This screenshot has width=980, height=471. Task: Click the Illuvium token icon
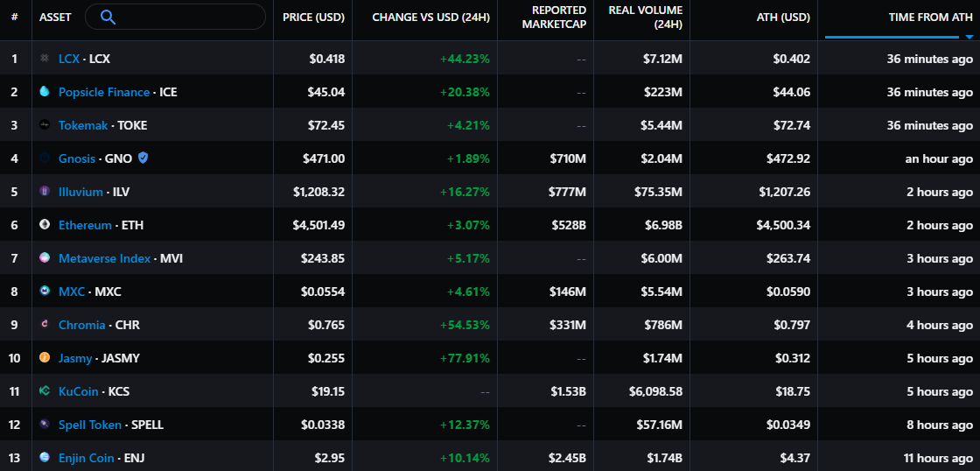[45, 192]
